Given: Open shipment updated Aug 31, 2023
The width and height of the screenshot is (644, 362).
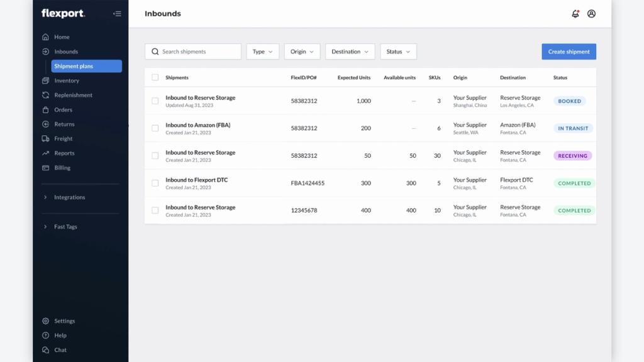Looking at the screenshot, I should tap(201, 97).
